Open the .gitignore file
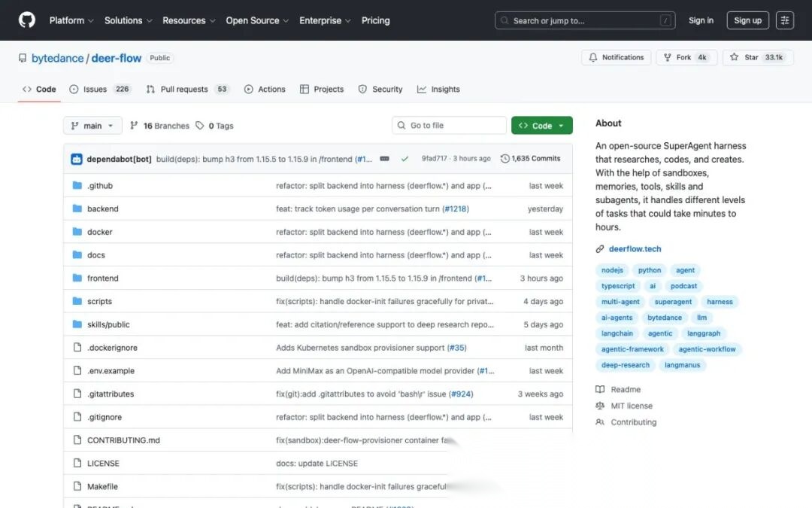This screenshot has width=812, height=508. (104, 417)
